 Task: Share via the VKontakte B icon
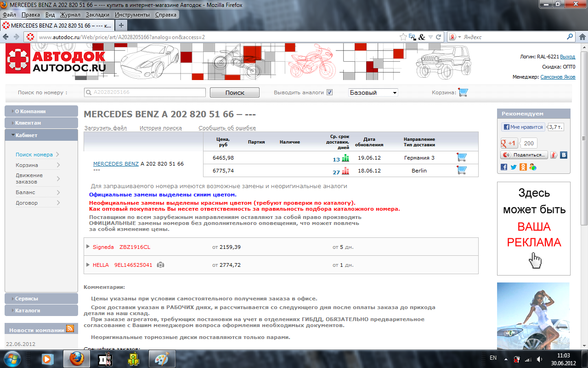click(x=563, y=155)
